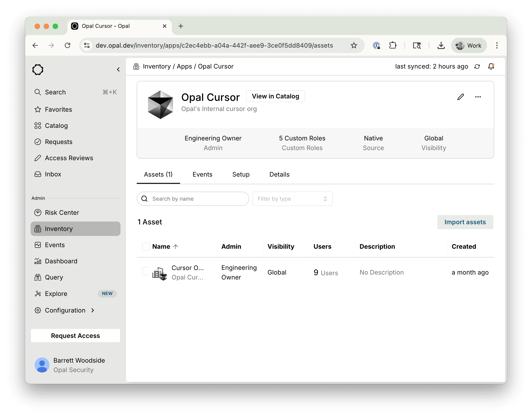Collapse the sidebar with the chevron arrow
Image resolution: width=532 pixels, height=417 pixels.
click(x=118, y=70)
